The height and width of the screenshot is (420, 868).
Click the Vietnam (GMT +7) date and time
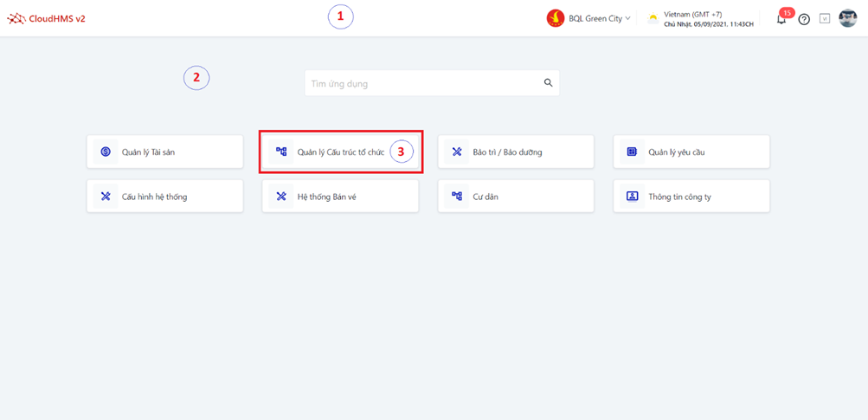click(x=708, y=19)
